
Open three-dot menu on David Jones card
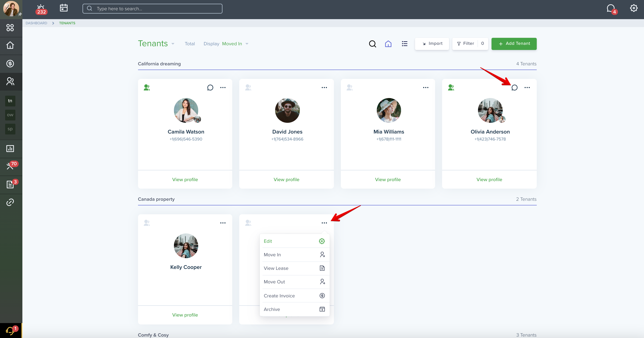pyautogui.click(x=324, y=87)
